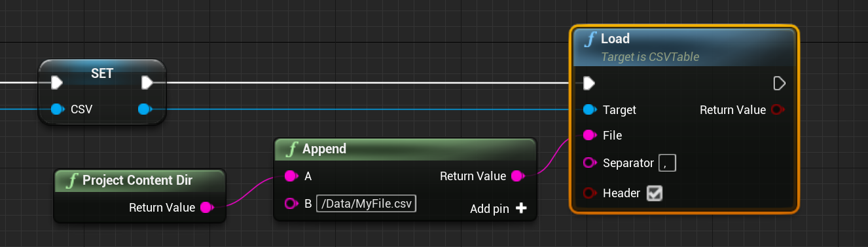Click the Separator pin on Load node
Screen dimensions: 868x247
tap(589, 162)
